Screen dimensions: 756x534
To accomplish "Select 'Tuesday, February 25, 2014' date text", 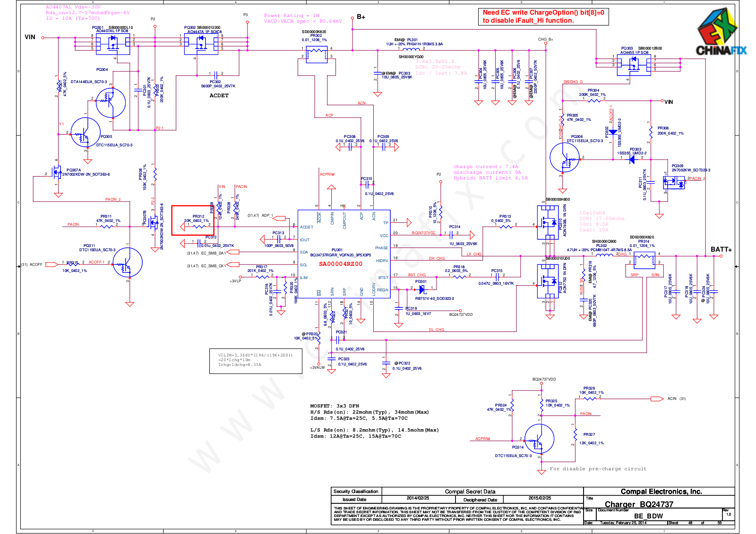I will pyautogui.click(x=623, y=523).
